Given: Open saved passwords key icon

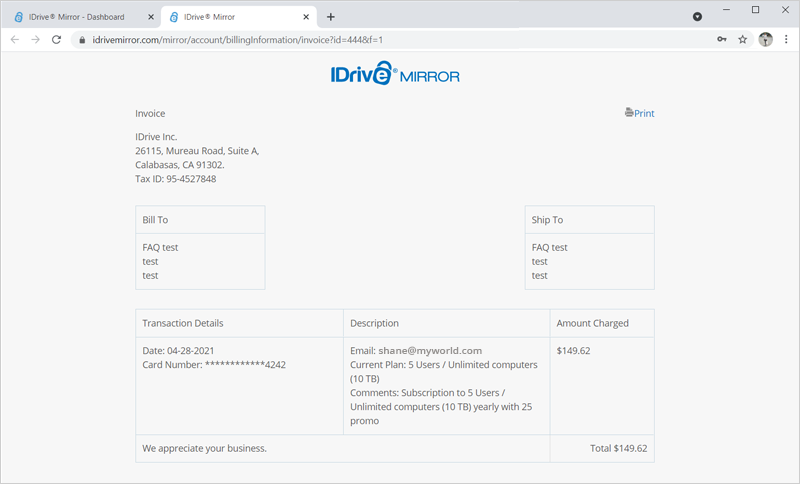Looking at the screenshot, I should click(721, 39).
